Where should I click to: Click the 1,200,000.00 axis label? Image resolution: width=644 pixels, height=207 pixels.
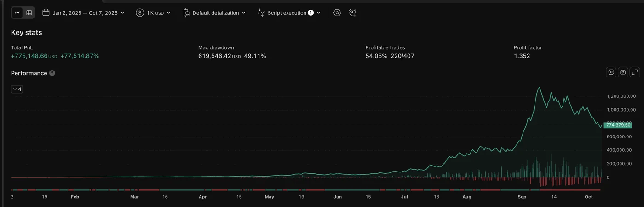[x=621, y=96]
